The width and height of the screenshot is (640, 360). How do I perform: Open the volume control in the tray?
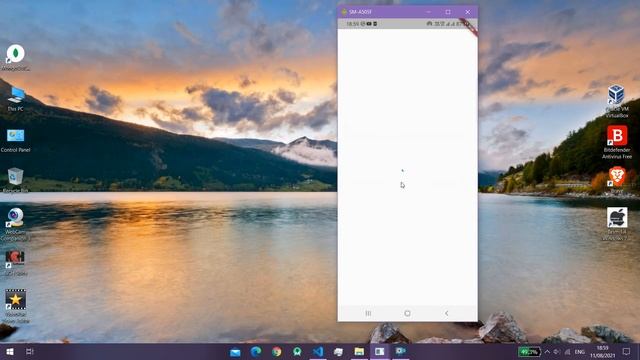557,351
